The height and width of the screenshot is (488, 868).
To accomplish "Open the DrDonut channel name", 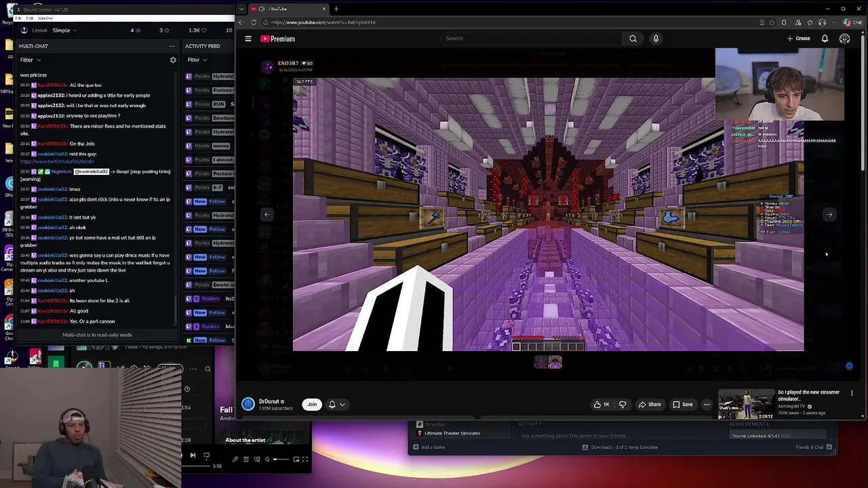I will pos(269,401).
